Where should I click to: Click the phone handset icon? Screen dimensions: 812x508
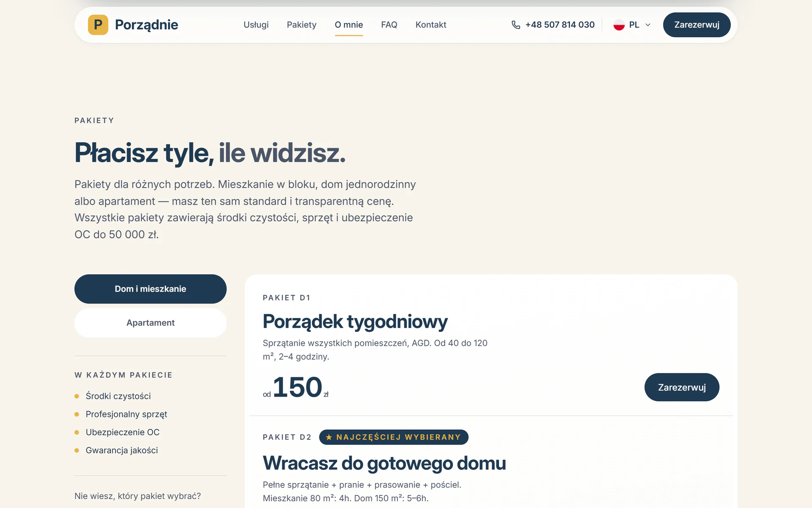pyautogui.click(x=516, y=25)
